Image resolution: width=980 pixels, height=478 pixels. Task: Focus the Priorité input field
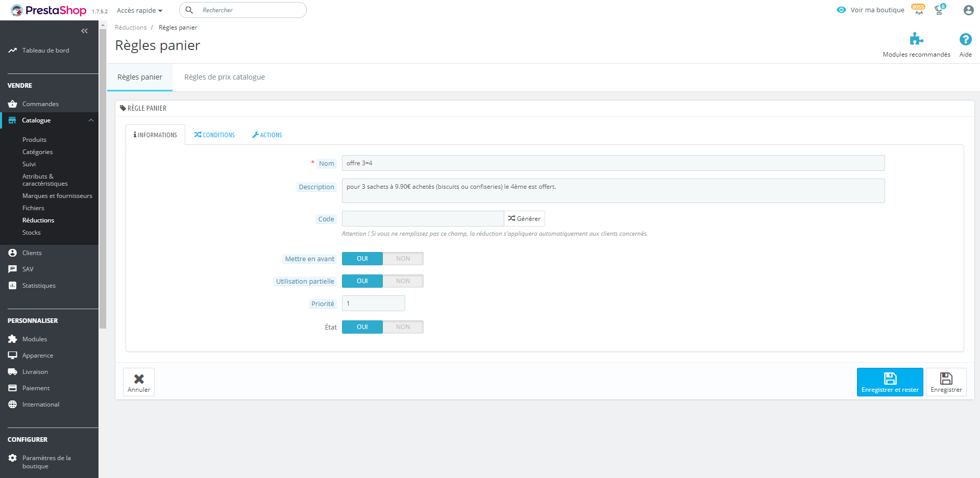coord(373,304)
